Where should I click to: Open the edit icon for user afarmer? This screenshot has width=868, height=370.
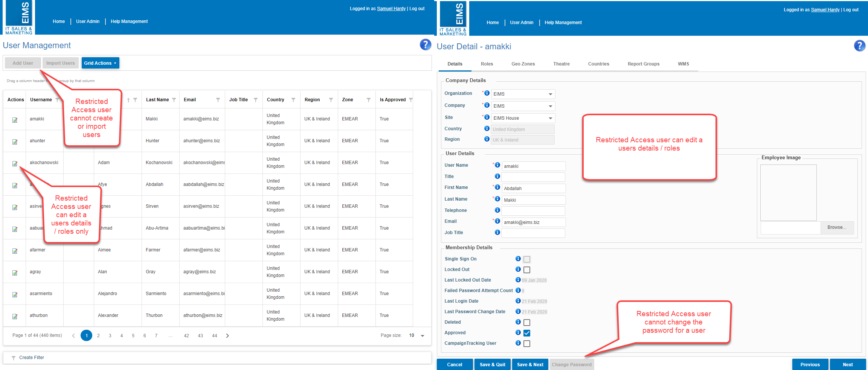coord(15,251)
